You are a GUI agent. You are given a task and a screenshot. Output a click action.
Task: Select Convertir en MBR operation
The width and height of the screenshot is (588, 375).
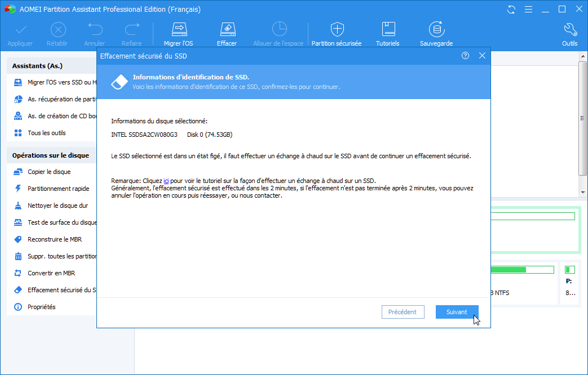click(44, 273)
